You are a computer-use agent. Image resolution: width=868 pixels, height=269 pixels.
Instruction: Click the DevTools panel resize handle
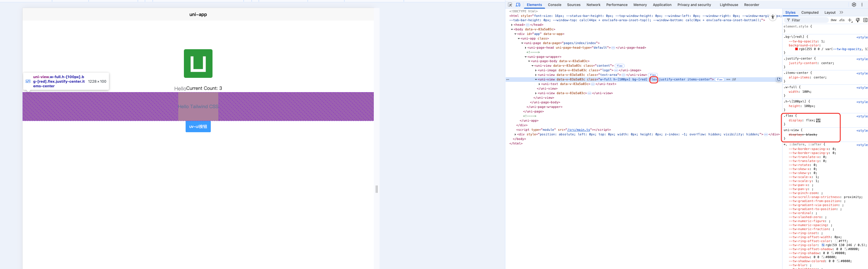point(377,189)
